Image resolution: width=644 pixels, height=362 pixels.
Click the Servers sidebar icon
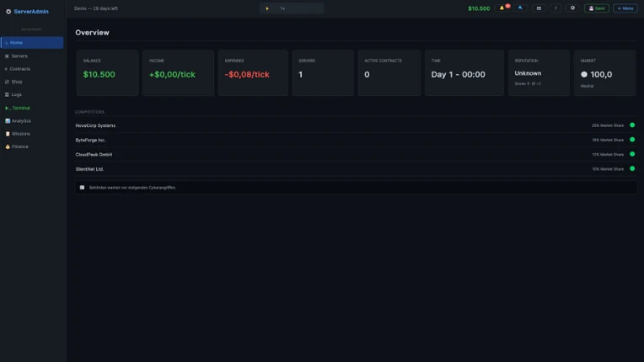coord(7,56)
